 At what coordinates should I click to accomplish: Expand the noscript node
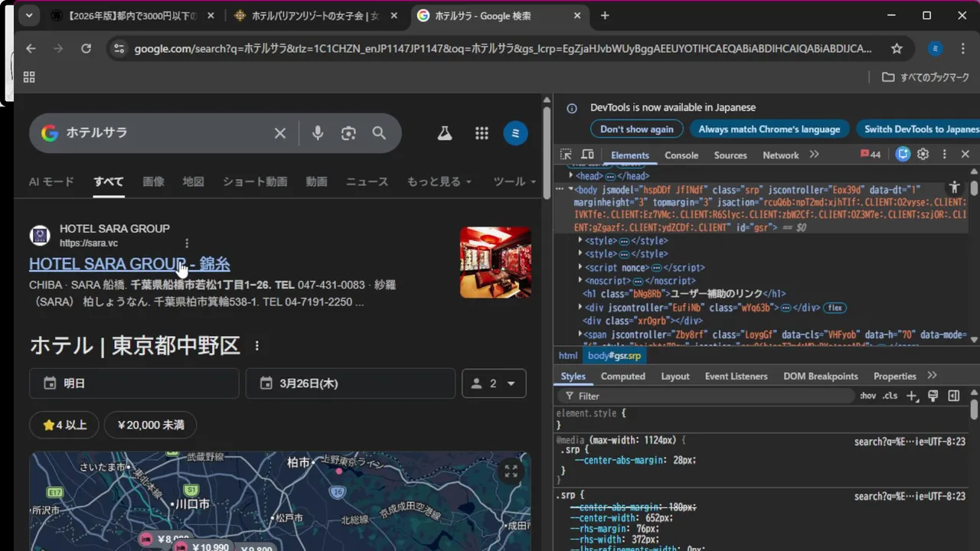[580, 281]
